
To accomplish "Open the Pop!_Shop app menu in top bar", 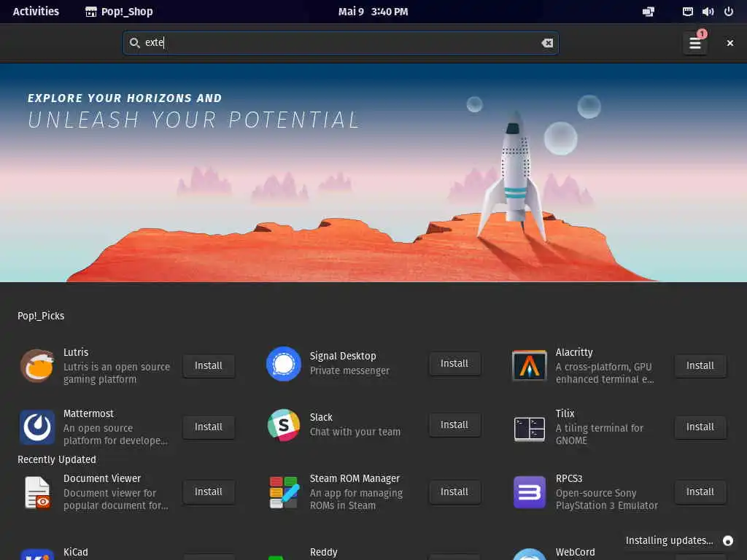I will coord(119,12).
